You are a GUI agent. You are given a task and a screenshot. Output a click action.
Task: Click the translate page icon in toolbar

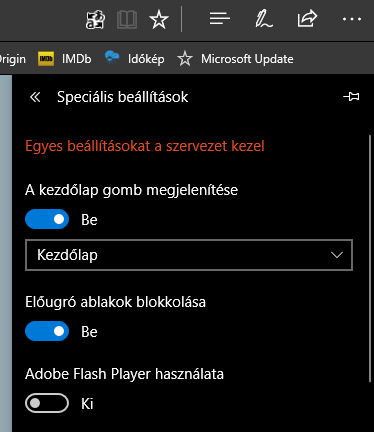(95, 20)
